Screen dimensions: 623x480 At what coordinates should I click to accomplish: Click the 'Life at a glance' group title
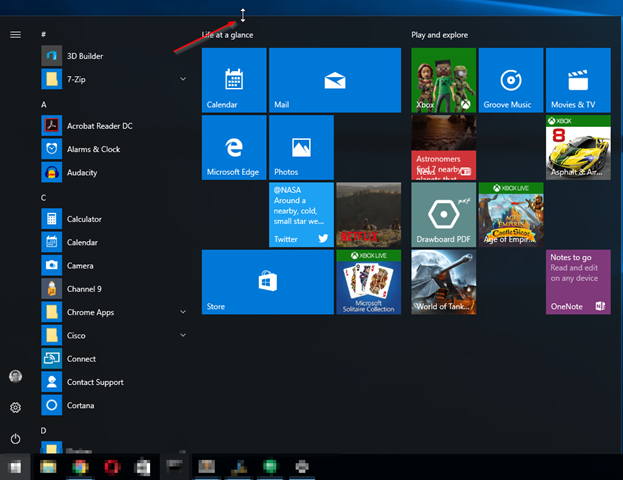(x=227, y=35)
